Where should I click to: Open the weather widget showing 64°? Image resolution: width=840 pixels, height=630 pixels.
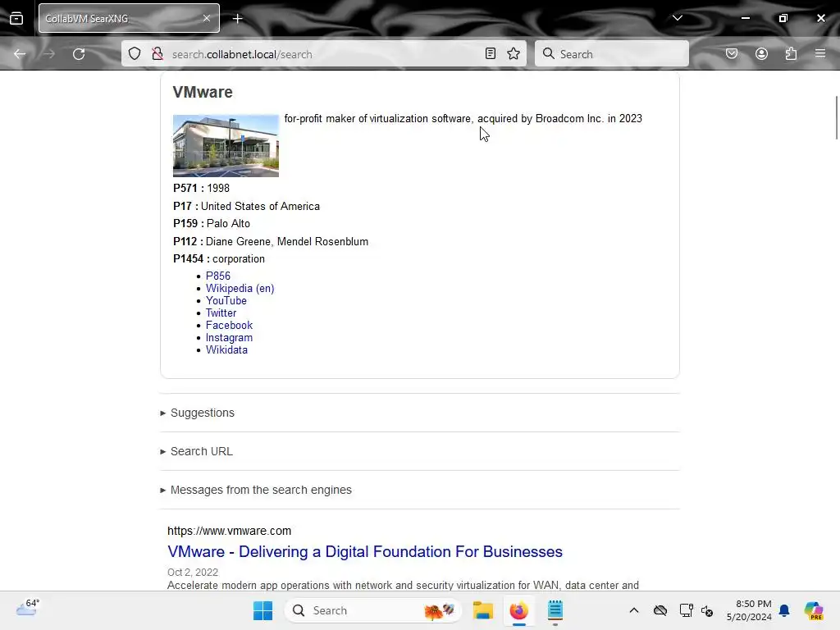point(27,608)
